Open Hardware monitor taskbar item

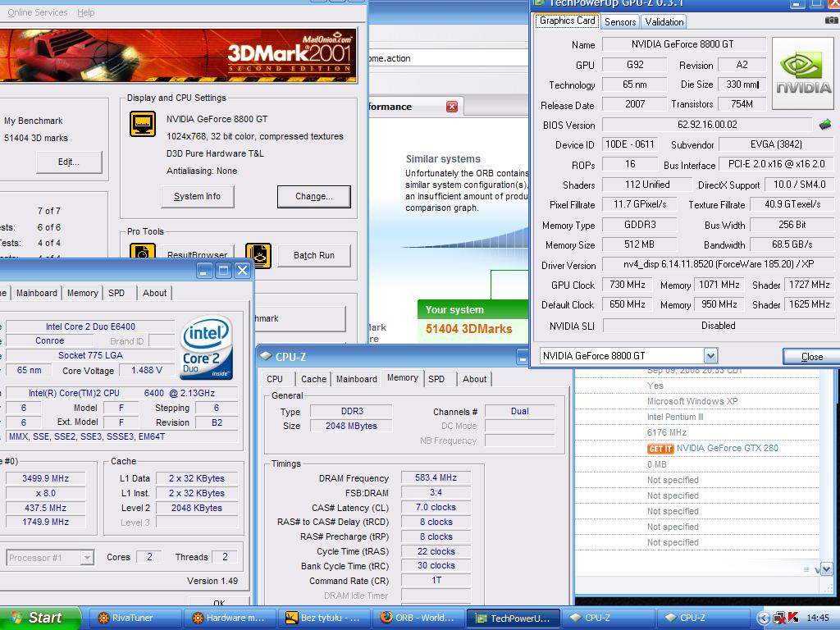[230, 618]
